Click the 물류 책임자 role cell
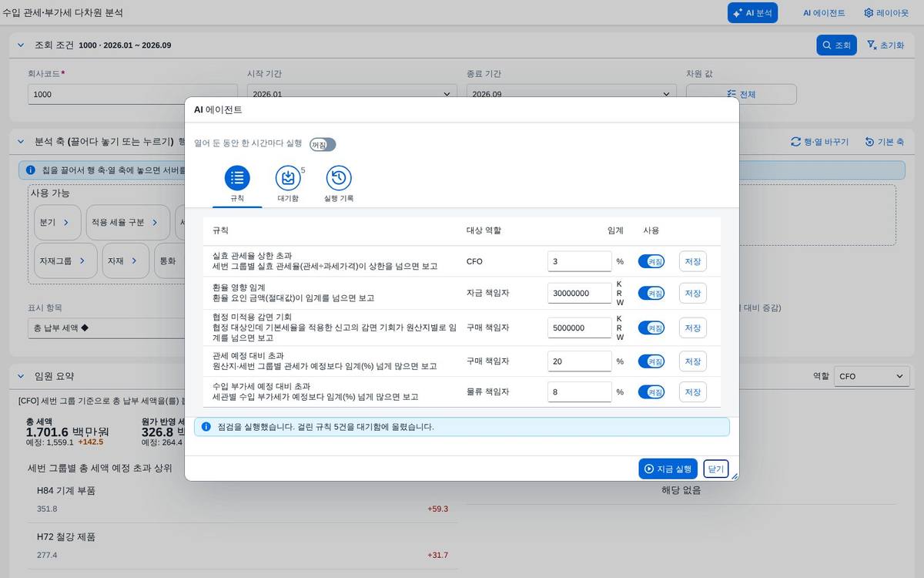The image size is (924, 578). coord(487,391)
